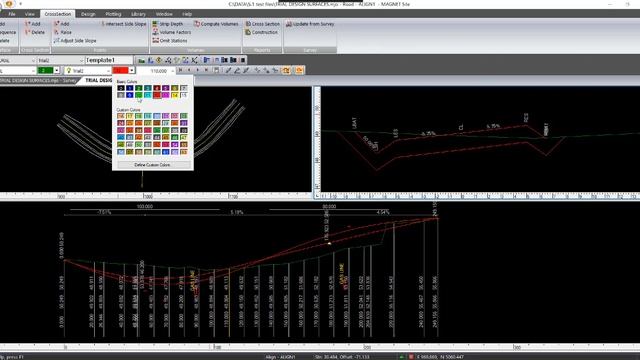Pick custom color swatch 17
Viewport: 640px width, 360px height.
129,116
